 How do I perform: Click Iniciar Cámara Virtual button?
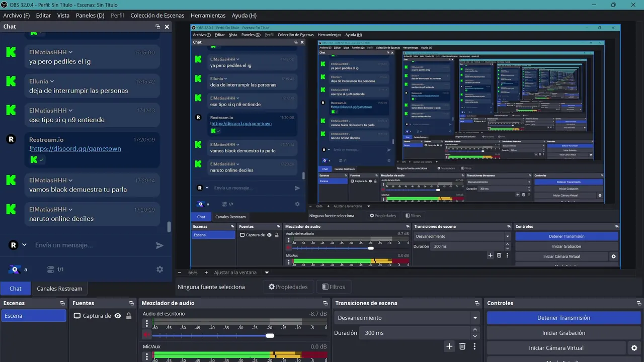(x=556, y=348)
